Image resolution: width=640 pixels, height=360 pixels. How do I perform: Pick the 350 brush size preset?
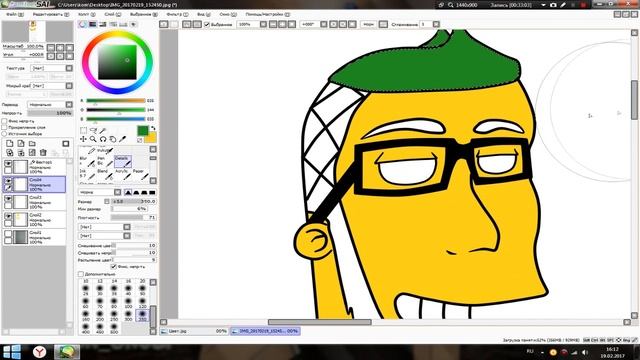(x=142, y=315)
